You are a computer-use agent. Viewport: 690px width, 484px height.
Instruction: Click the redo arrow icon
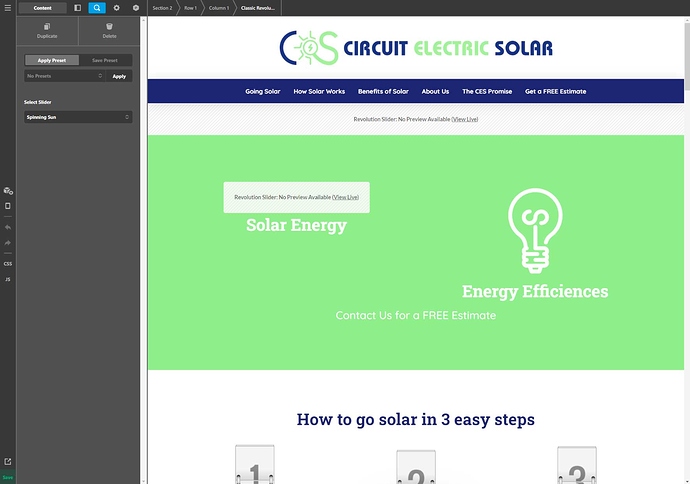pos(7,243)
